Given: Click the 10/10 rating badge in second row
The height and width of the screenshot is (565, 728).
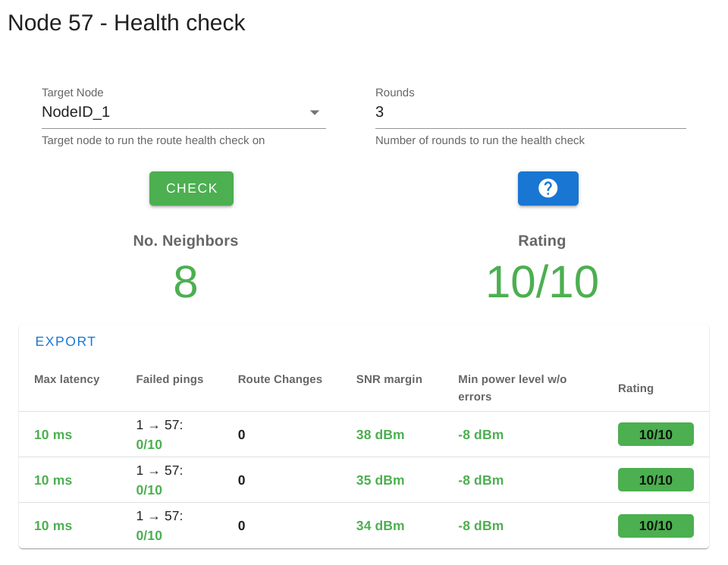Looking at the screenshot, I should click(655, 479).
